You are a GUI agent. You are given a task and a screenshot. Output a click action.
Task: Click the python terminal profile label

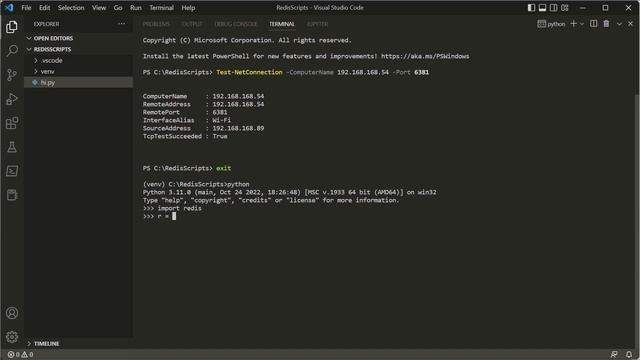pos(551,24)
